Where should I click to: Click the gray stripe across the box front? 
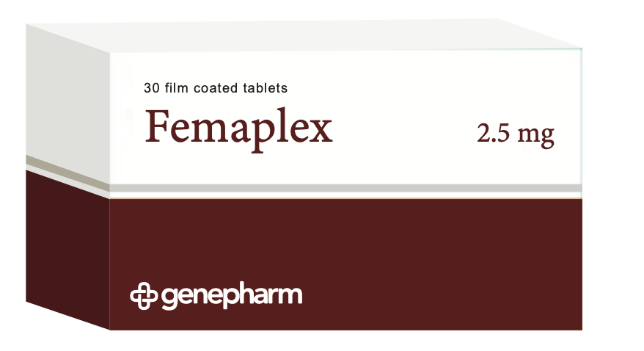(345, 188)
